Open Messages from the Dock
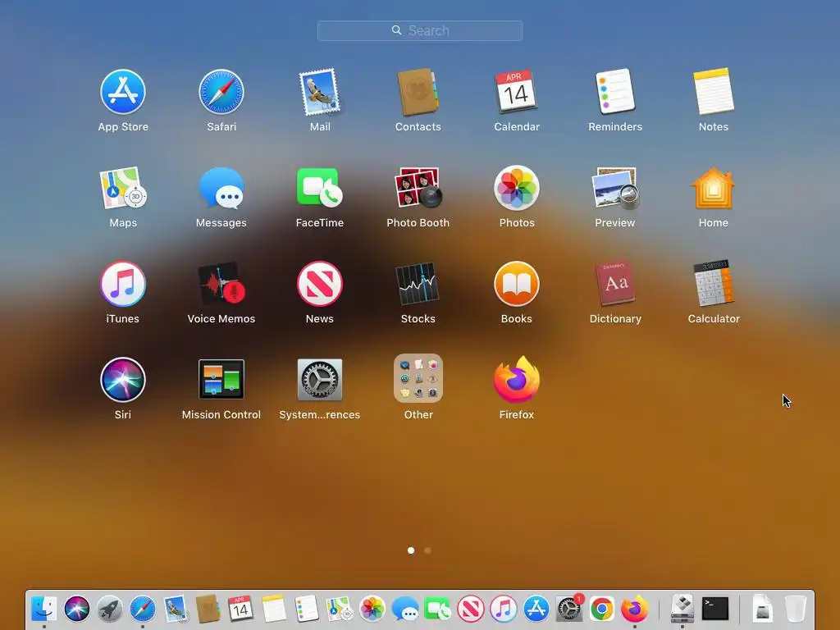Image resolution: width=840 pixels, height=630 pixels. 405,609
